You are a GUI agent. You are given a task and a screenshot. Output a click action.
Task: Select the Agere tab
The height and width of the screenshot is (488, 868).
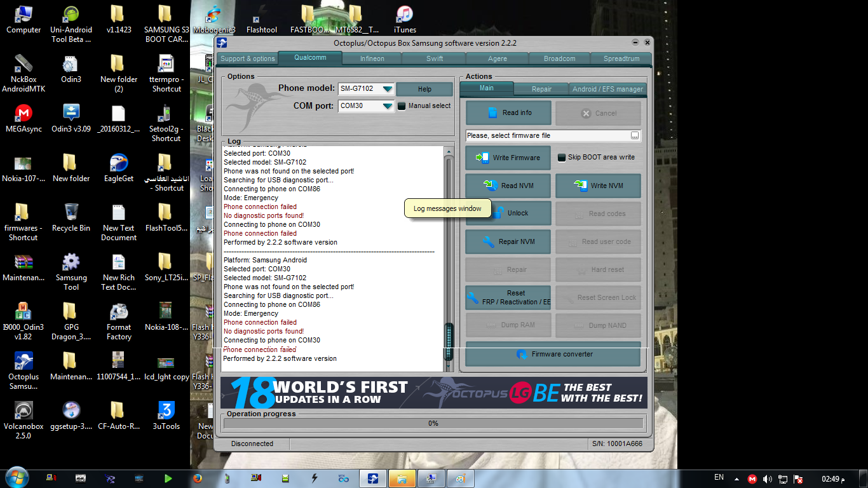pos(498,58)
